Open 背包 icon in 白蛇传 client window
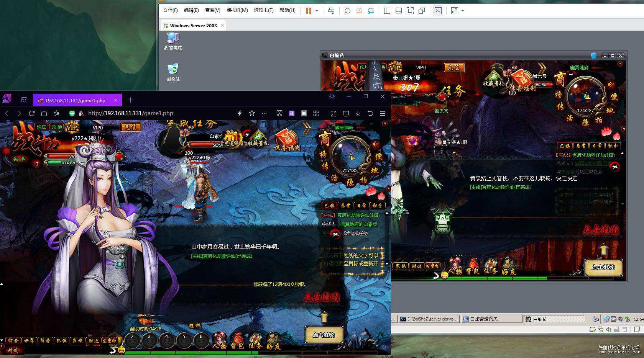644x358 pixels. pyautogui.click(x=473, y=266)
